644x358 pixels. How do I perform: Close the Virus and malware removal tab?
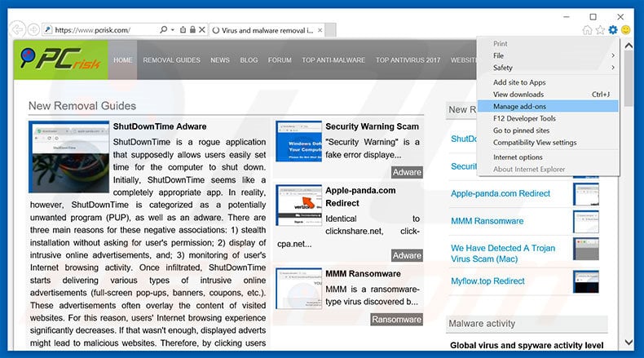tap(320, 30)
